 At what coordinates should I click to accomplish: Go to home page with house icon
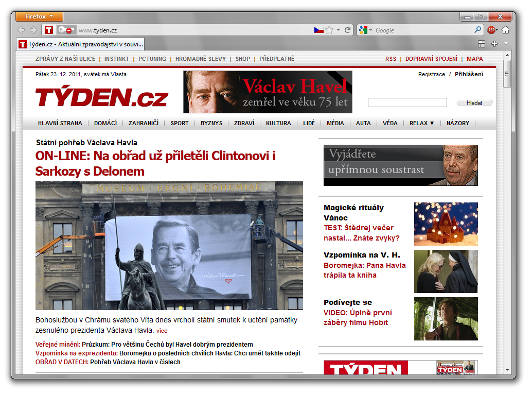pos(506,30)
